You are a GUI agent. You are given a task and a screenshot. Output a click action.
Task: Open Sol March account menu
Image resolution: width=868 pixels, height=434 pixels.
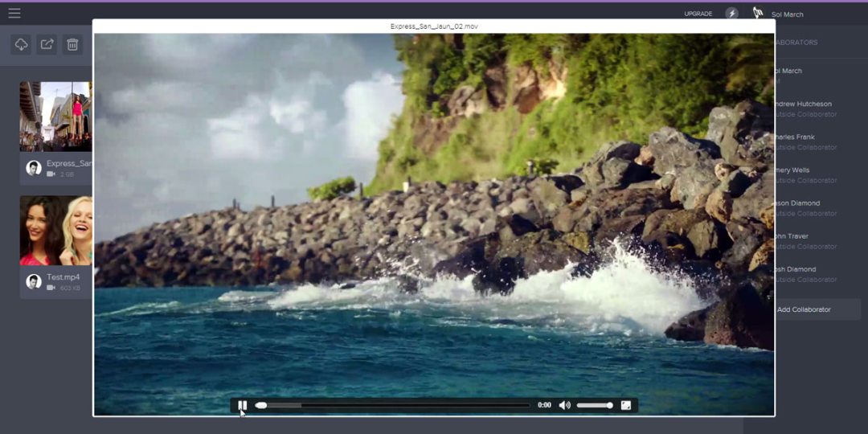[x=787, y=14]
